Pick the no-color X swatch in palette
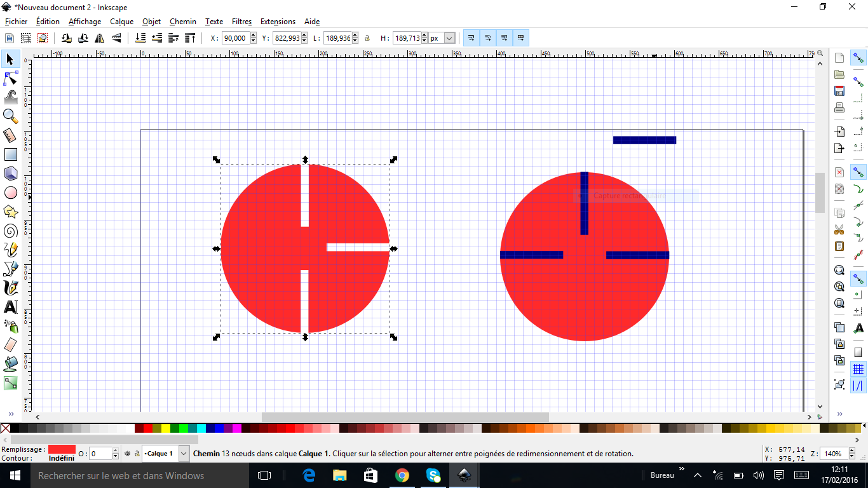This screenshot has width=868, height=488. (x=5, y=428)
